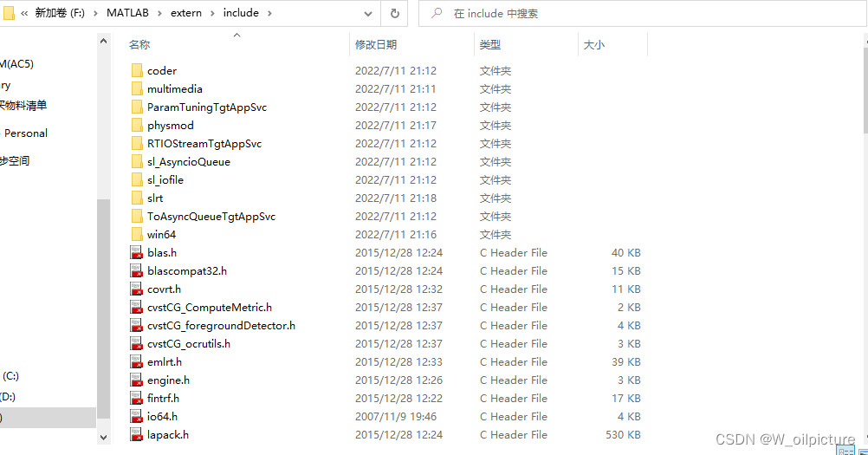Click the blas.h header file icon
The image size is (868, 455).
click(x=136, y=252)
